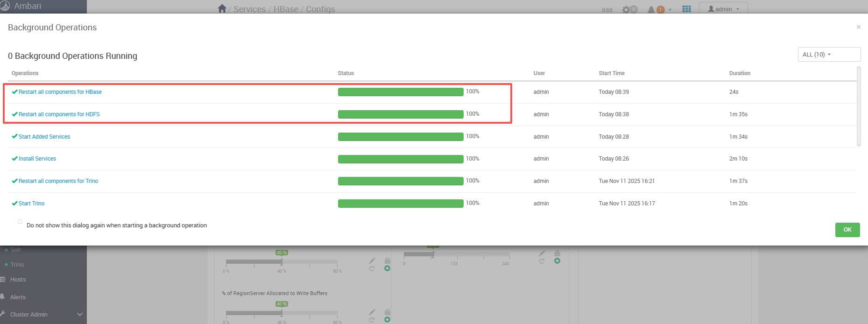Click the home icon in the breadcrumb
The image size is (868, 324).
tap(222, 9)
